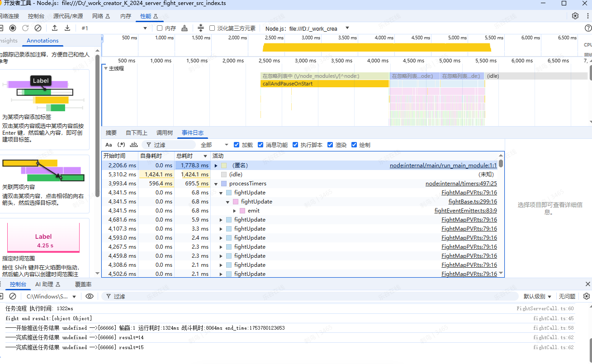
Task: Enable the 内存 checkbox
Action: pyautogui.click(x=160, y=28)
